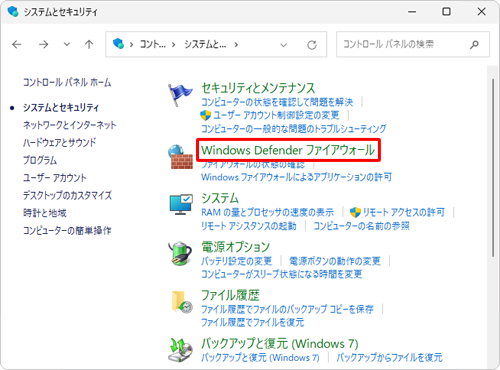Click the Power Options battery icon
The width and height of the screenshot is (500, 370).
(x=180, y=253)
